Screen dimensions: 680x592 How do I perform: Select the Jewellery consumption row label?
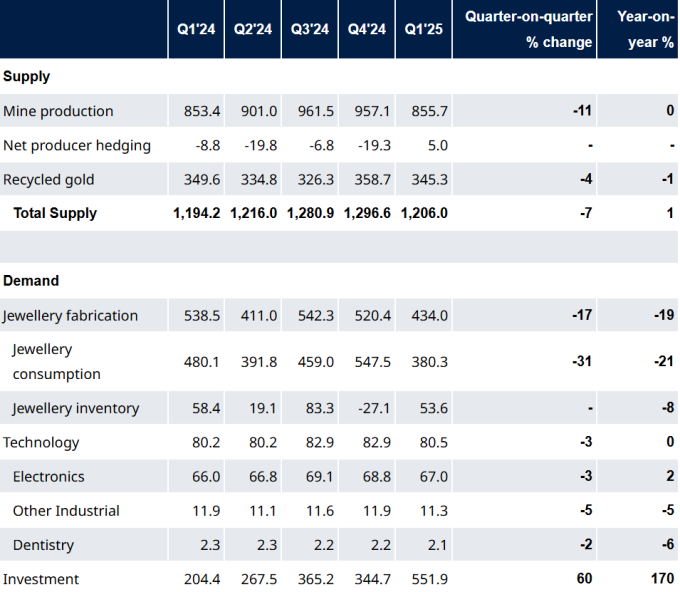(56, 361)
